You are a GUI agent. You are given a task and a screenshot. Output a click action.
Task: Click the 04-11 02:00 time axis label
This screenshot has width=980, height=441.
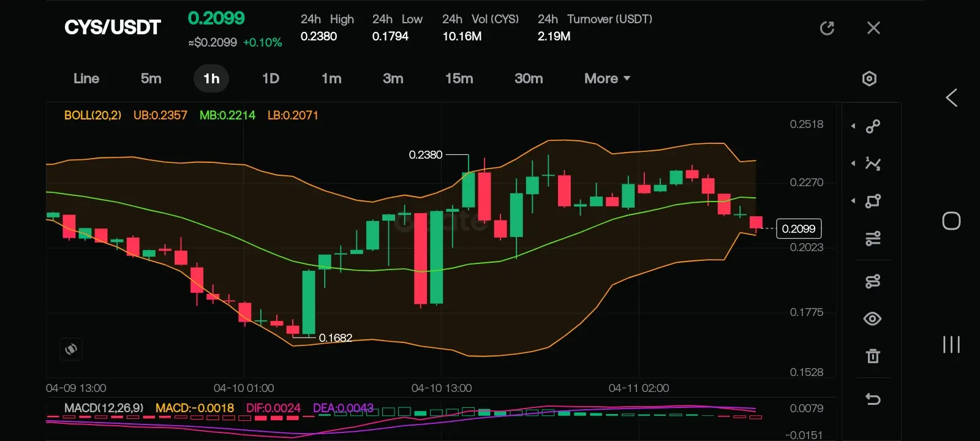tap(639, 388)
